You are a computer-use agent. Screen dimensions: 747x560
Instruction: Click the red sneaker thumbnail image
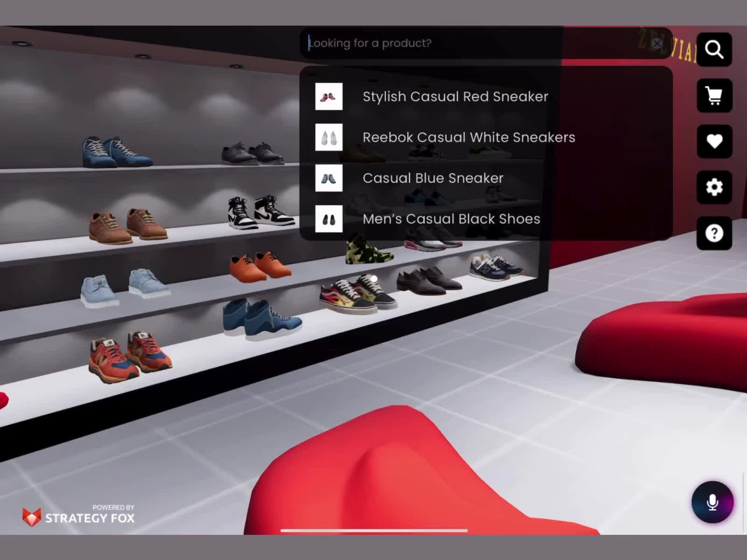coord(329,97)
